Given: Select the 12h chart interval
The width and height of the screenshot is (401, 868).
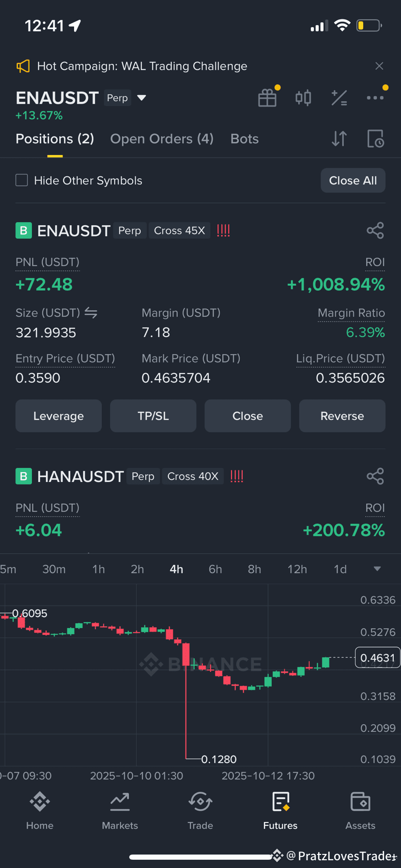Looking at the screenshot, I should (297, 569).
